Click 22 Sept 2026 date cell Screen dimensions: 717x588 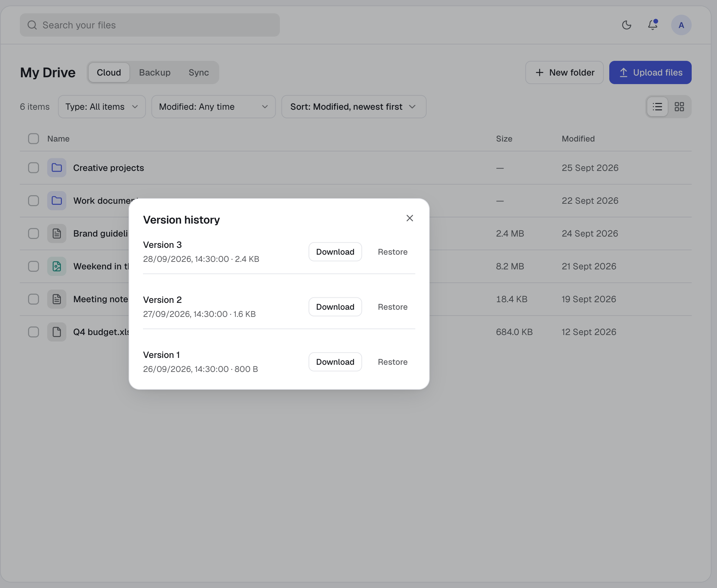point(590,201)
